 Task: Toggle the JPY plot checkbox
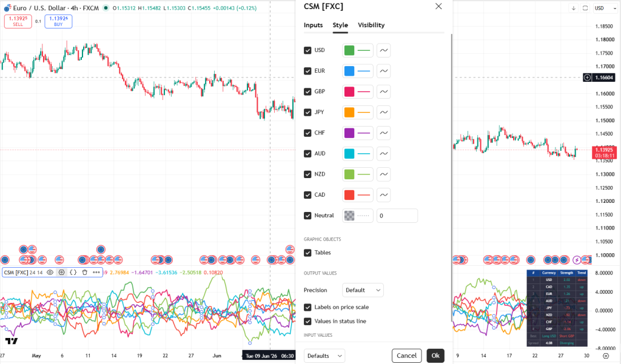coord(307,113)
